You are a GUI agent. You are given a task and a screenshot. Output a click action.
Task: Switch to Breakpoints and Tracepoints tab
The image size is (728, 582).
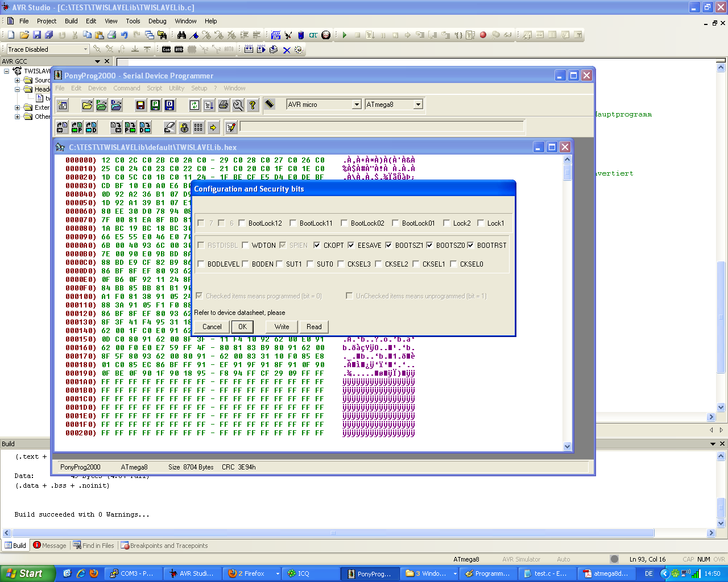(164, 546)
